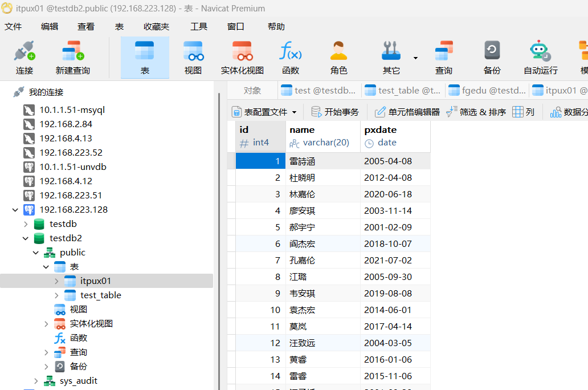Select the 视图 view toolbar icon
The width and height of the screenshot is (588, 390).
[x=193, y=58]
